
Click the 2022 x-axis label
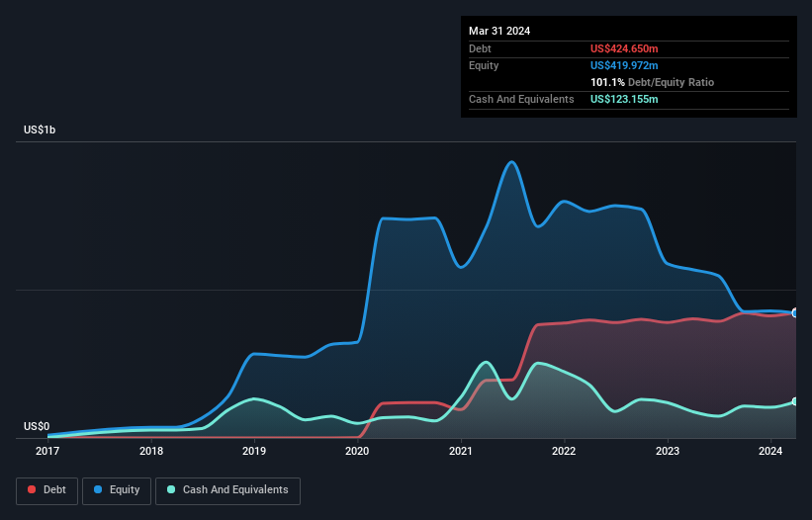click(564, 451)
